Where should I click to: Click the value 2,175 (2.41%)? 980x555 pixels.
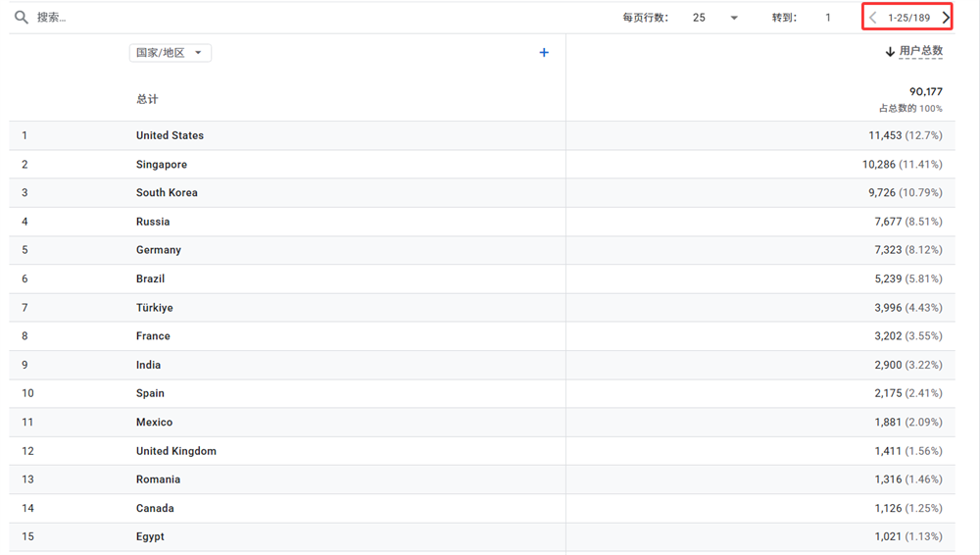tap(908, 393)
